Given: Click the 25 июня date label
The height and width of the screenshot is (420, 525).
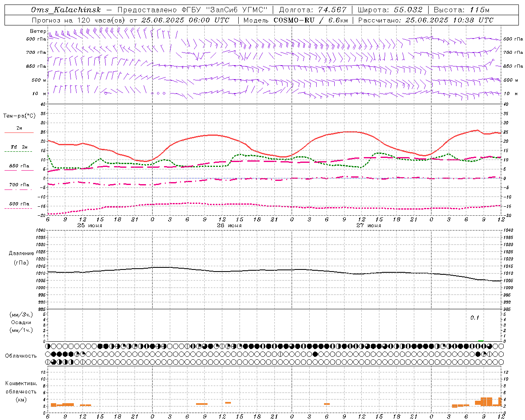Looking at the screenshot, I should pos(90,226).
